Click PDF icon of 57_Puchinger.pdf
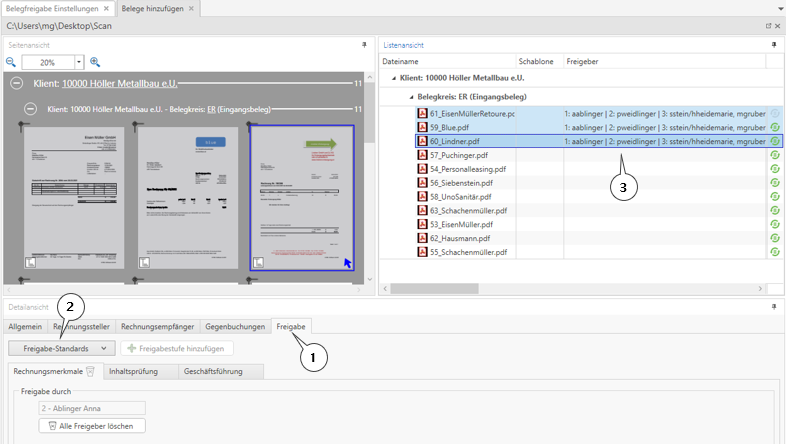Viewport: 786px width, 444px height. (x=423, y=155)
